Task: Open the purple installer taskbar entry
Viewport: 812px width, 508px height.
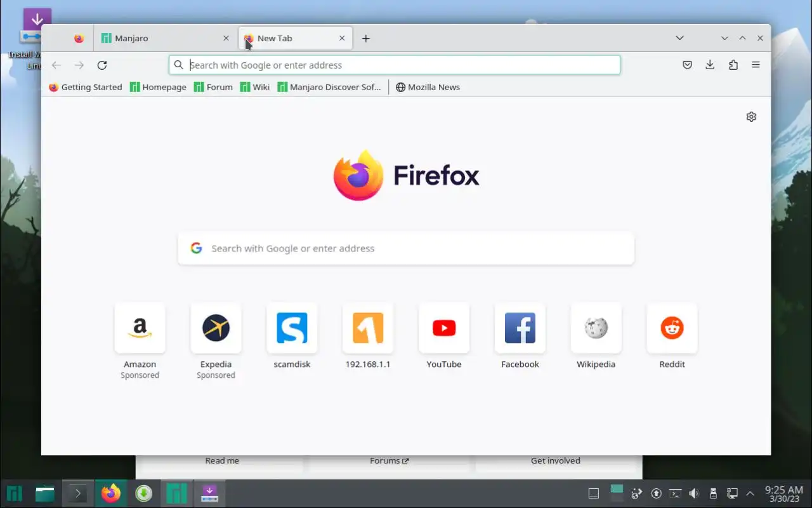Action: [210, 493]
